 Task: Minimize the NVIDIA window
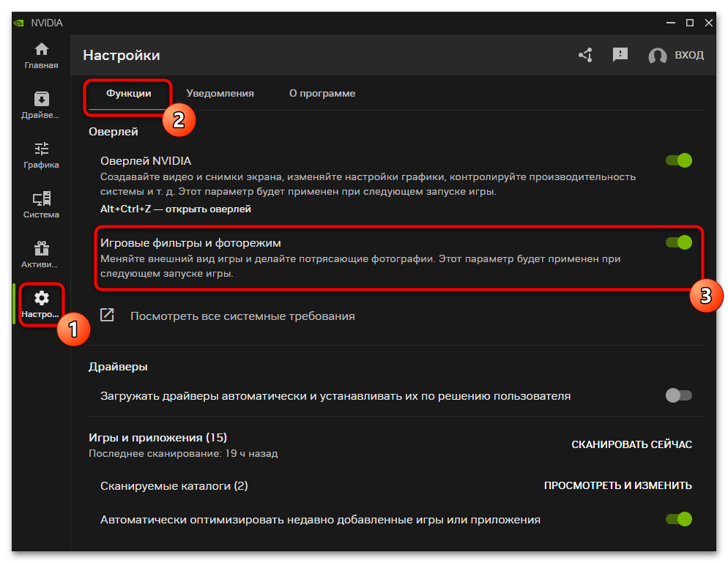[670, 23]
